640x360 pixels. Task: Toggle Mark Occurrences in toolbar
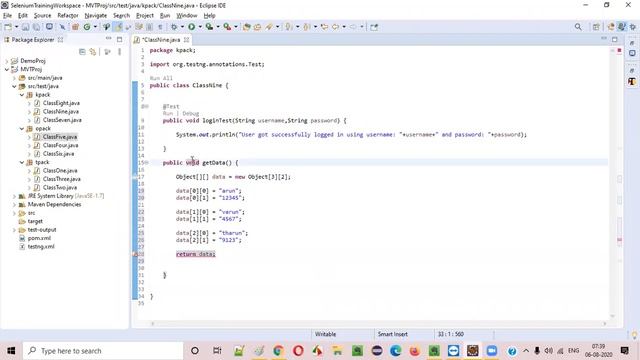click(x=118, y=27)
